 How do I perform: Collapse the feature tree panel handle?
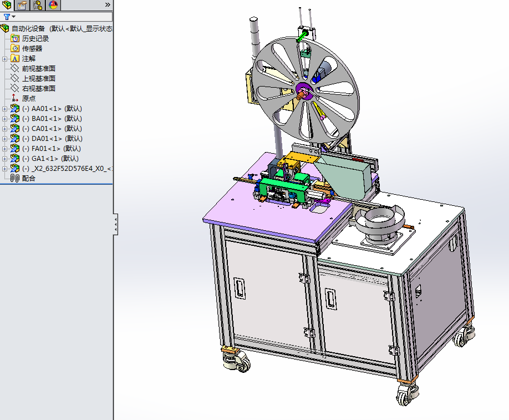pyautogui.click(x=115, y=224)
